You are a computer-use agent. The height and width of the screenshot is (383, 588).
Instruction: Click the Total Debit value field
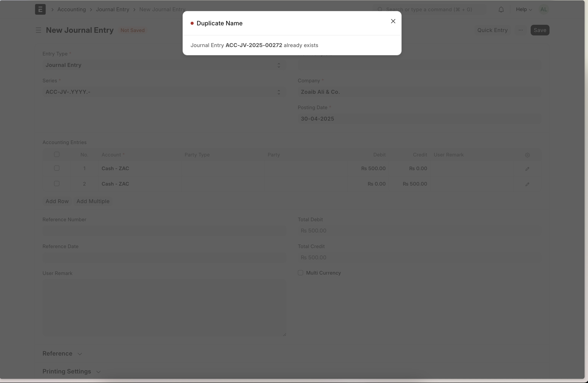click(419, 231)
